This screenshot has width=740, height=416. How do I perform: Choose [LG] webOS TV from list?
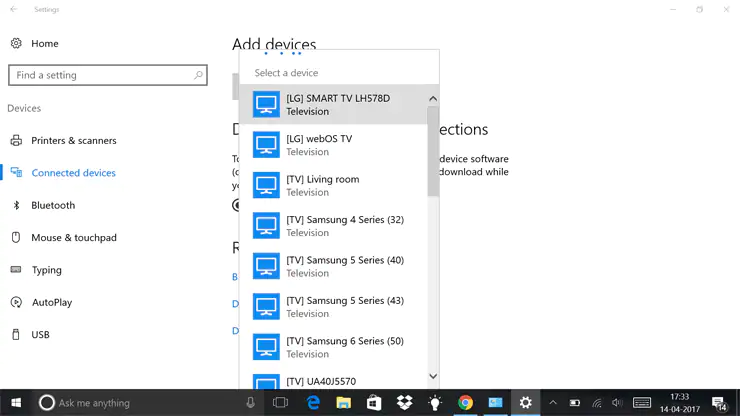click(x=337, y=145)
